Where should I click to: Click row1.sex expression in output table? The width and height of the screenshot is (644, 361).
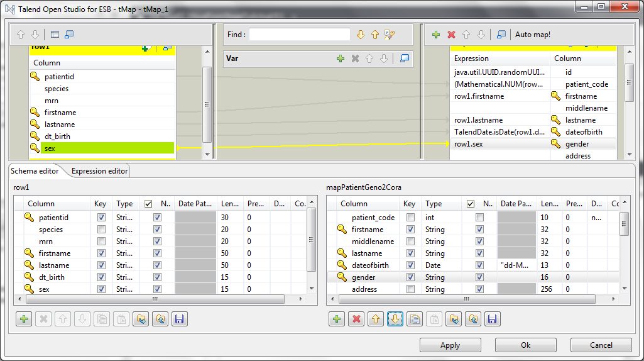pyautogui.click(x=500, y=144)
